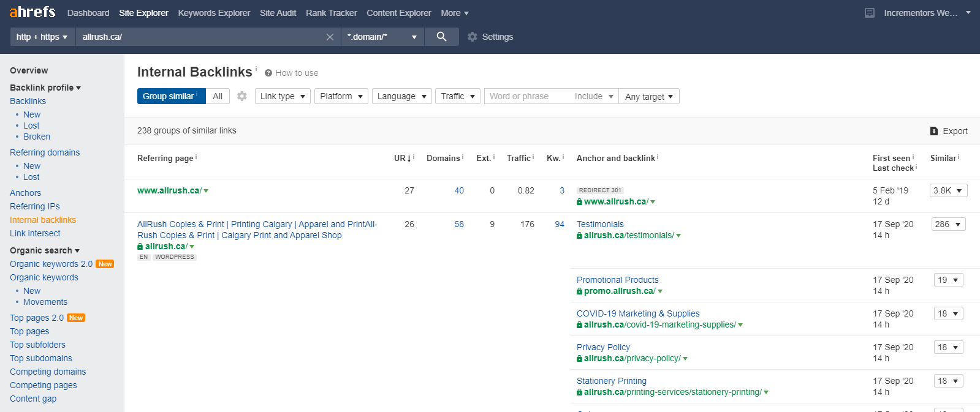Click lock icon beside promo.allrush.ca/

click(x=579, y=291)
